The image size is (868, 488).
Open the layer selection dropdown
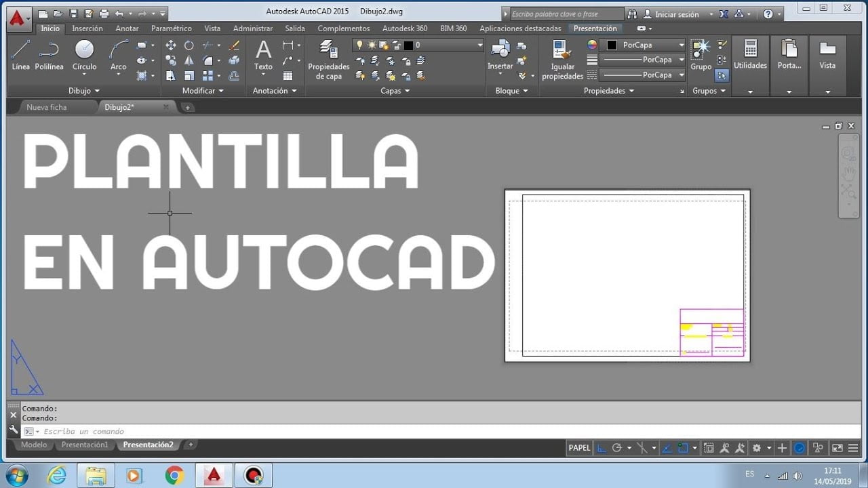[x=480, y=45]
